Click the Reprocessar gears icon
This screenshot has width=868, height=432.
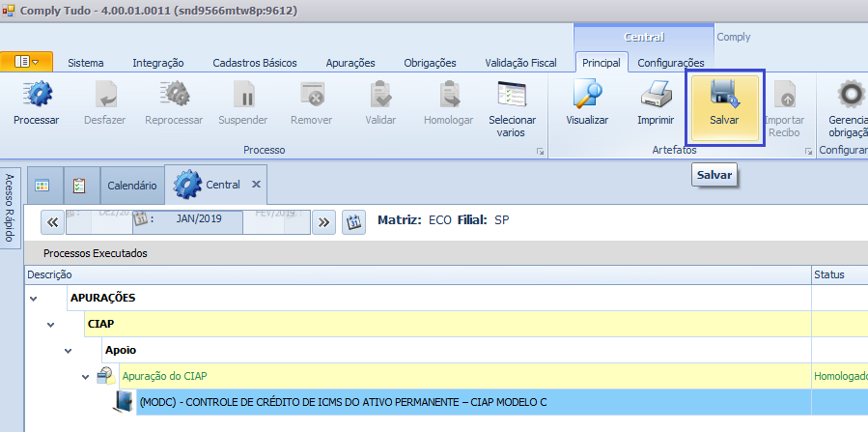tap(175, 94)
